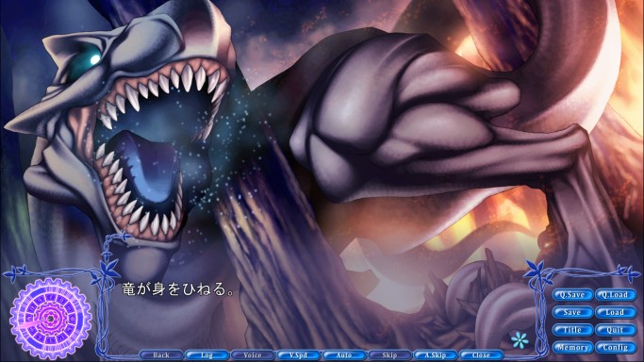
Task: Return to Title screen button
Action: [572, 330]
